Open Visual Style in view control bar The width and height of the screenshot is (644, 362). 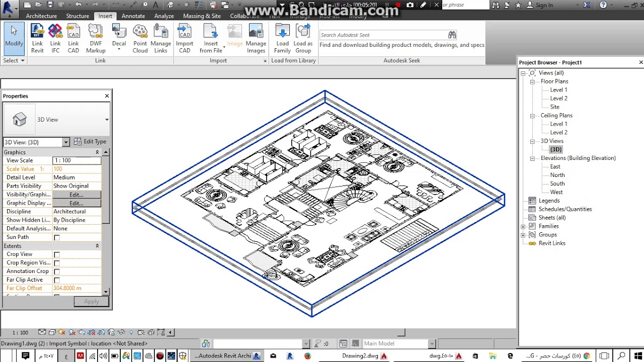point(52,332)
